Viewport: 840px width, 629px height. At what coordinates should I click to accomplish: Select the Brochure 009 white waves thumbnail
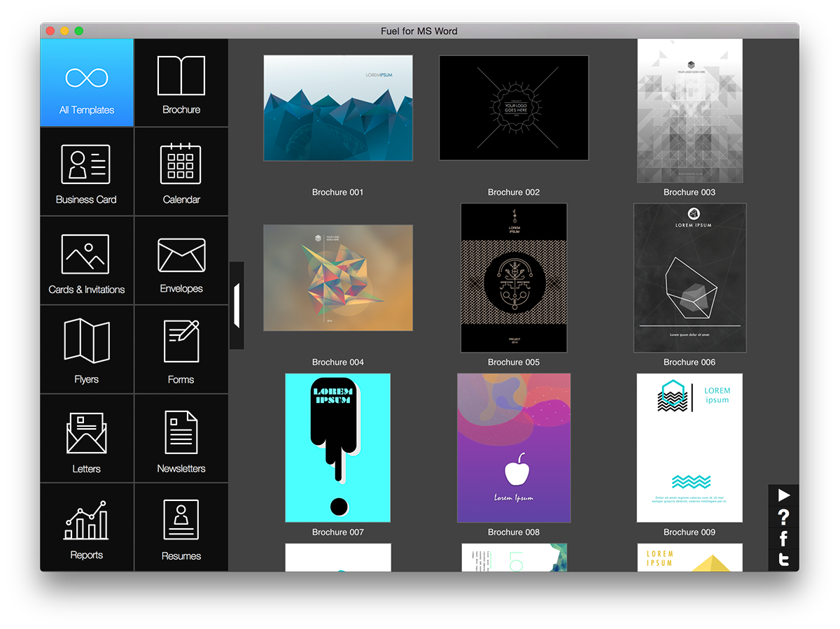point(689,448)
